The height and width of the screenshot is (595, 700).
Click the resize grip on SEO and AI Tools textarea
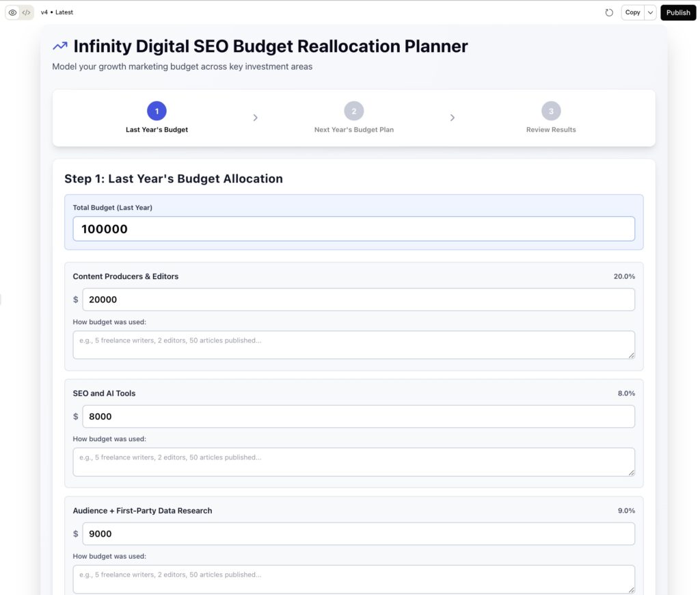pos(631,472)
